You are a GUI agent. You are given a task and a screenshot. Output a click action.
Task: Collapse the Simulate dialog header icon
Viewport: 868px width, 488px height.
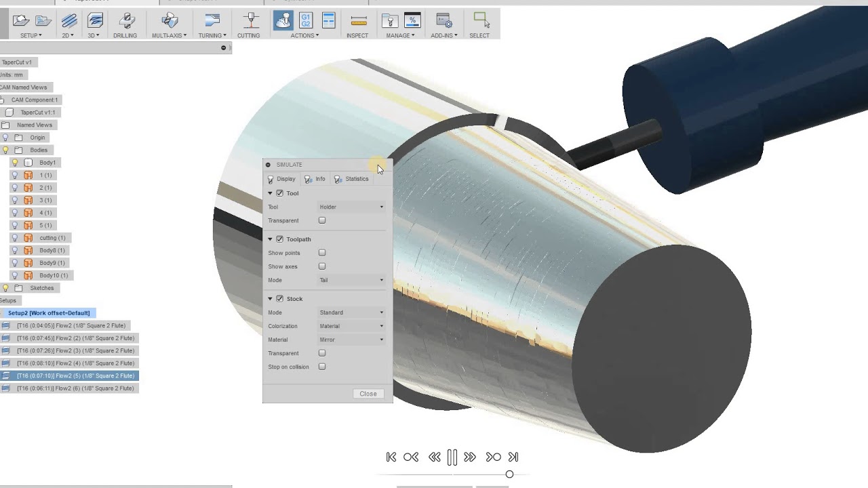pos(268,165)
